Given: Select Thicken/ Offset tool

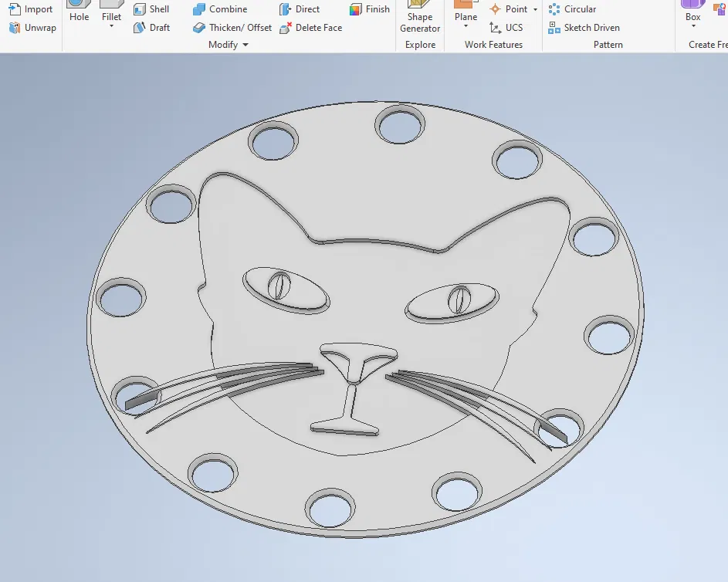Looking at the screenshot, I should 232,28.
